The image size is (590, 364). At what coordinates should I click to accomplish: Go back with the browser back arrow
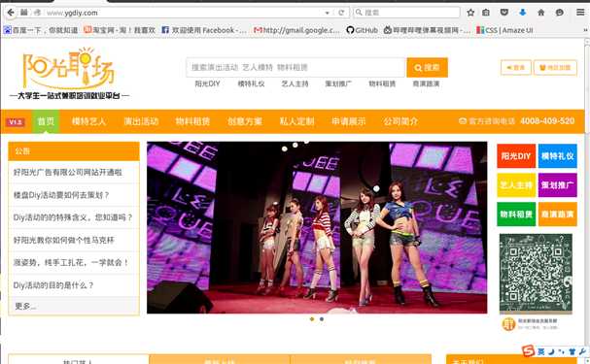[x=11, y=13]
